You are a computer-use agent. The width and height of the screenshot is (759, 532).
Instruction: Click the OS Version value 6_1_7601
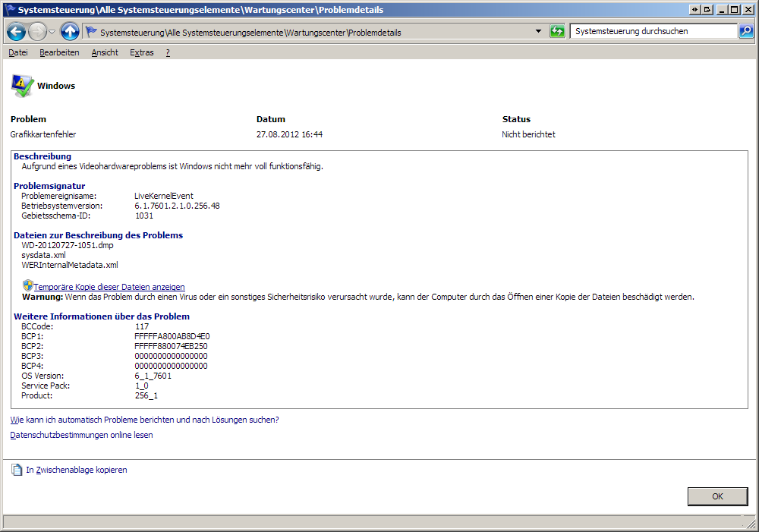click(x=153, y=376)
